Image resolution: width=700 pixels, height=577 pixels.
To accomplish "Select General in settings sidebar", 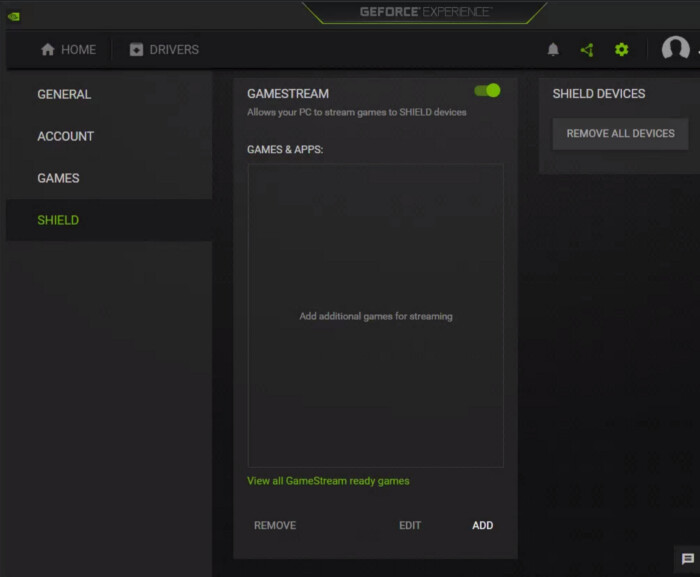I will point(64,94).
